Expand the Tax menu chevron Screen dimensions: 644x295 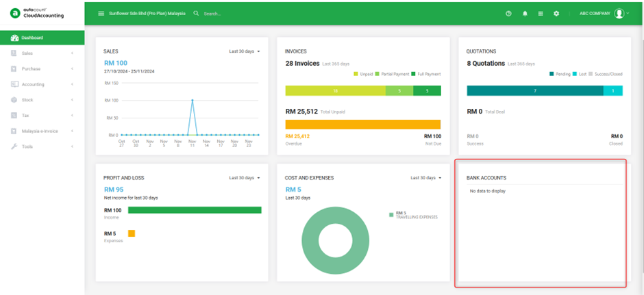click(73, 116)
